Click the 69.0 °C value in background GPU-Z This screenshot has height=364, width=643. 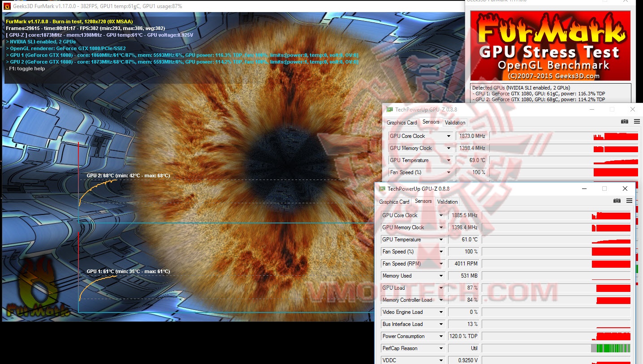click(x=472, y=160)
